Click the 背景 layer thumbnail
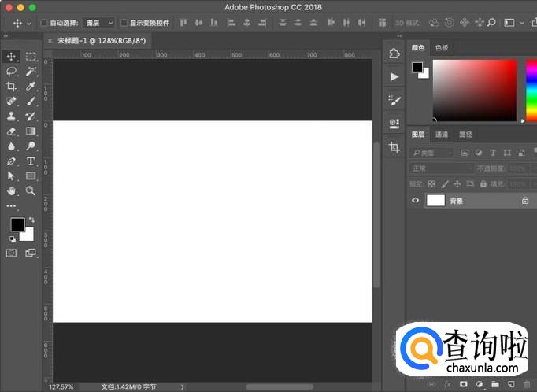Screen dimensions: 537x392 click(x=435, y=201)
